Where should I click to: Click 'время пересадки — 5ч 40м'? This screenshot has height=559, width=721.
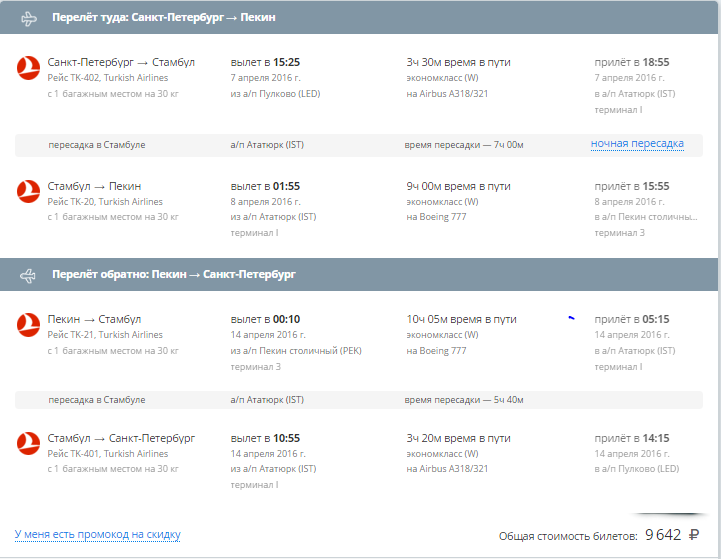click(x=464, y=400)
